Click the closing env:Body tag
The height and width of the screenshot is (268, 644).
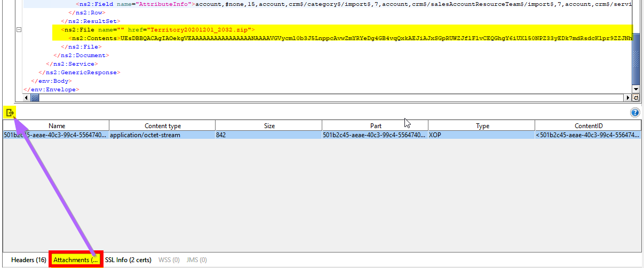click(51, 81)
